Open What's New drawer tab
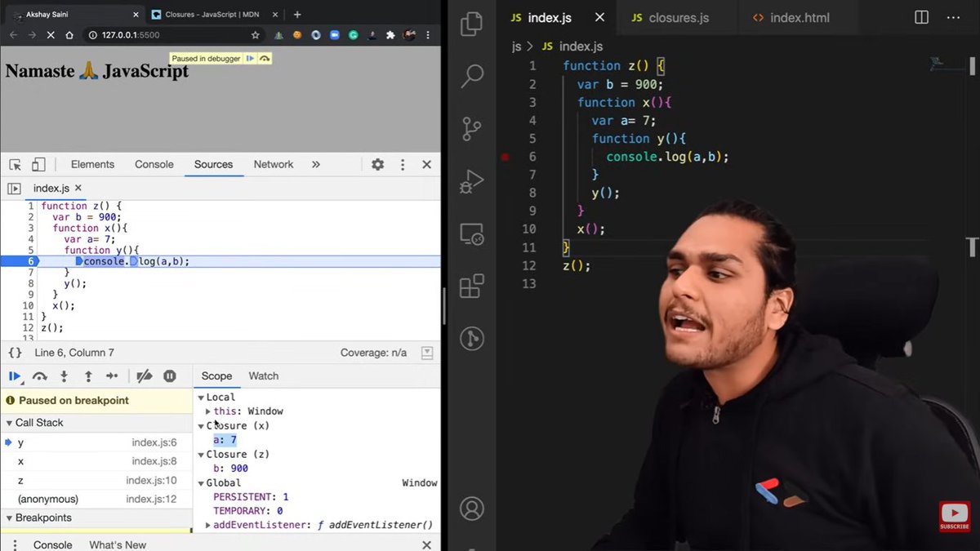This screenshot has width=980, height=551. (x=118, y=544)
